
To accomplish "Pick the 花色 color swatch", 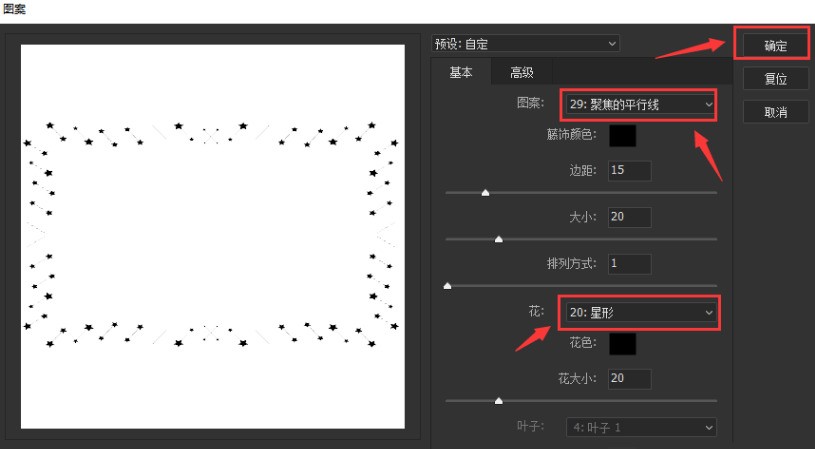I will click(623, 344).
